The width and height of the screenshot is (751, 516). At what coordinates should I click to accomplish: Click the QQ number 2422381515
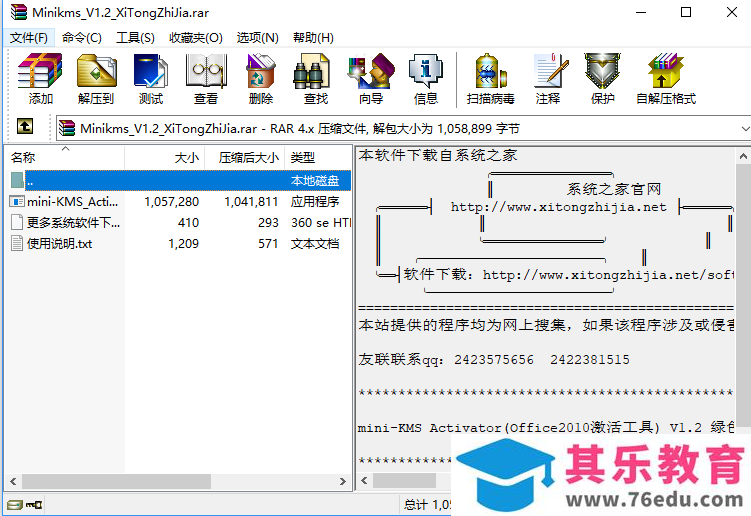coord(590,359)
